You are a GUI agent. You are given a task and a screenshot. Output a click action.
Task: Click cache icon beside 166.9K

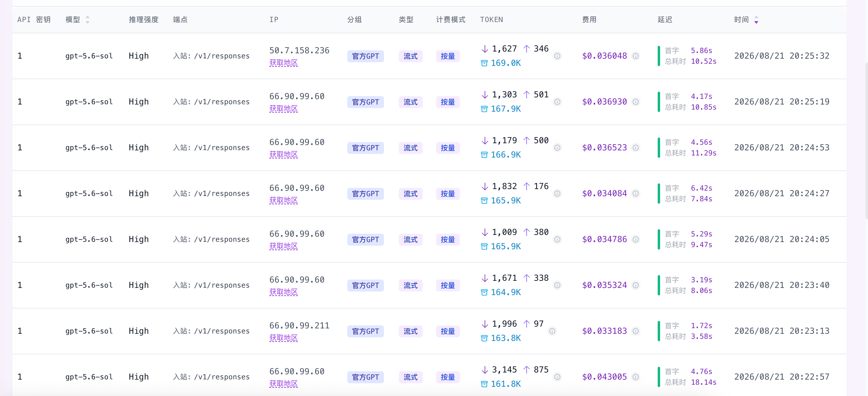484,155
